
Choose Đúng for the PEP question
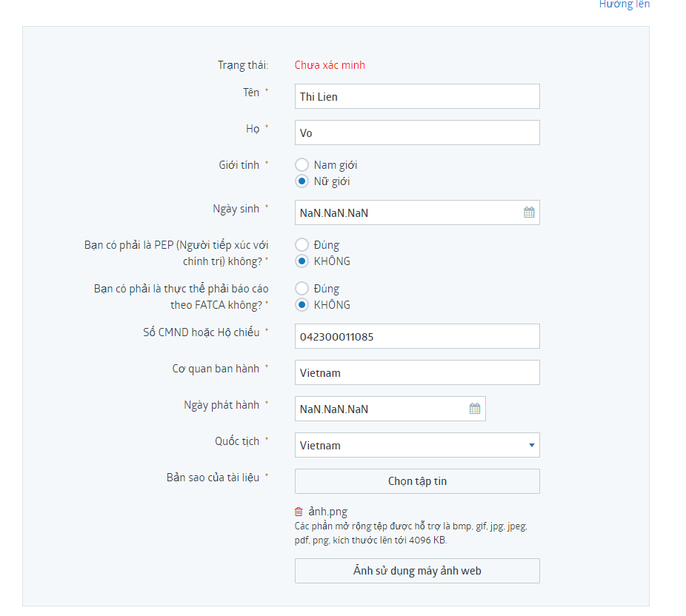point(302,245)
